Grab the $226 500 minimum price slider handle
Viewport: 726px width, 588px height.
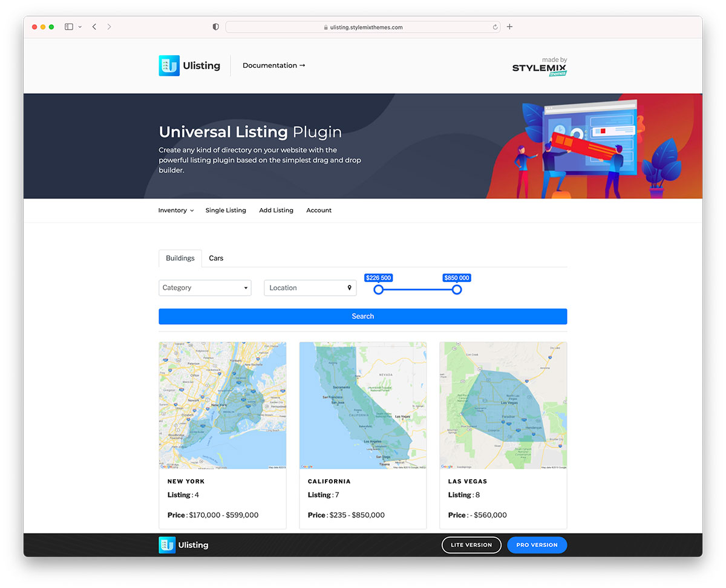[378, 289]
